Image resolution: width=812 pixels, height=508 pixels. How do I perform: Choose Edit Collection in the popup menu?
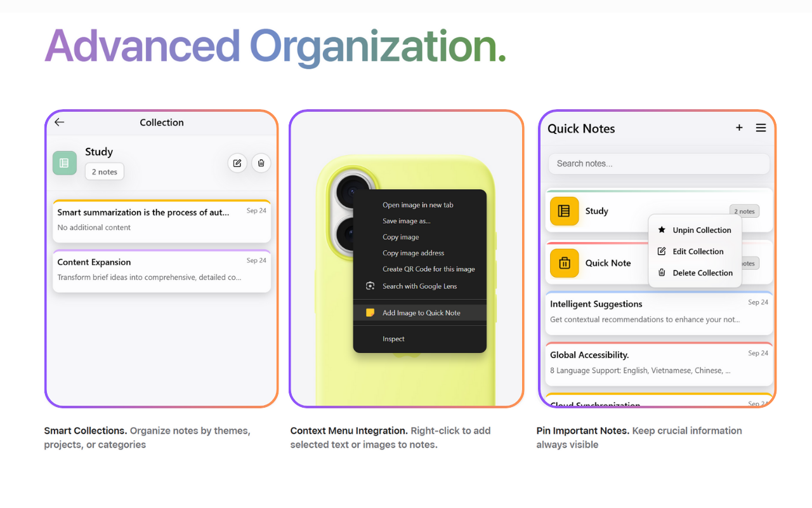pyautogui.click(x=698, y=251)
